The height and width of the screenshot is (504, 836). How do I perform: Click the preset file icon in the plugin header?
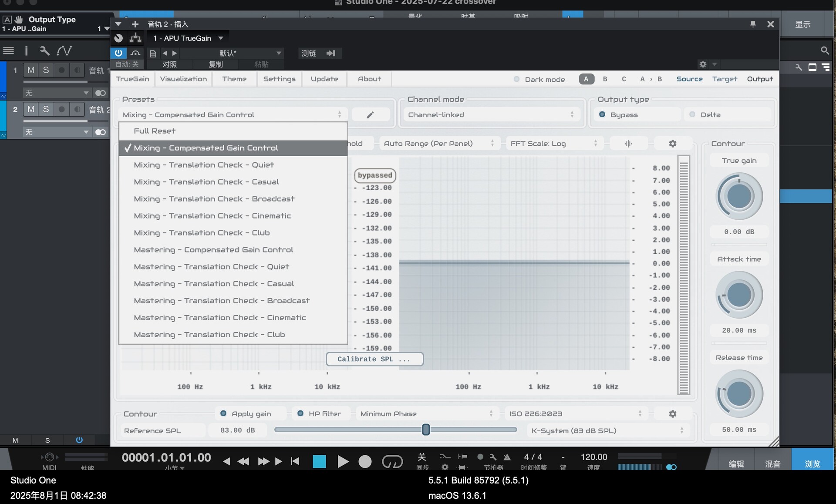[153, 54]
